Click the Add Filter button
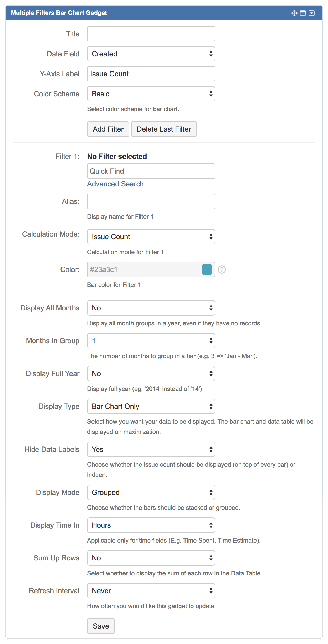This screenshot has height=644, width=328. 108,129
